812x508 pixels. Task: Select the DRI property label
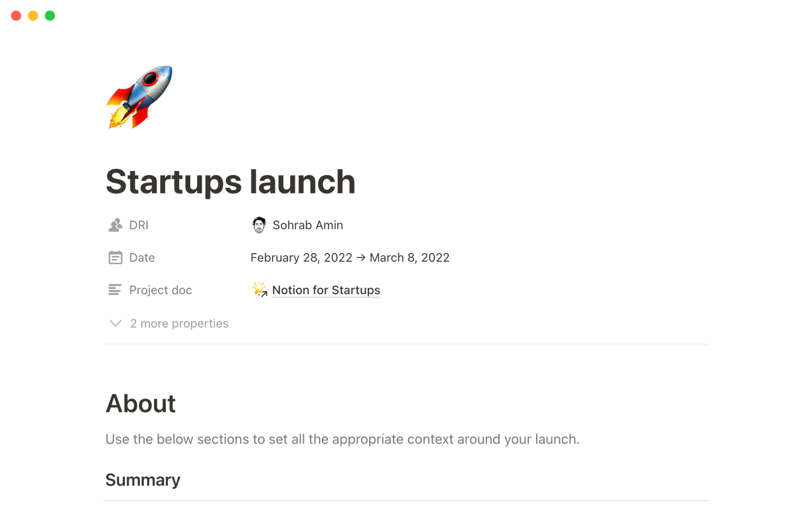(139, 225)
